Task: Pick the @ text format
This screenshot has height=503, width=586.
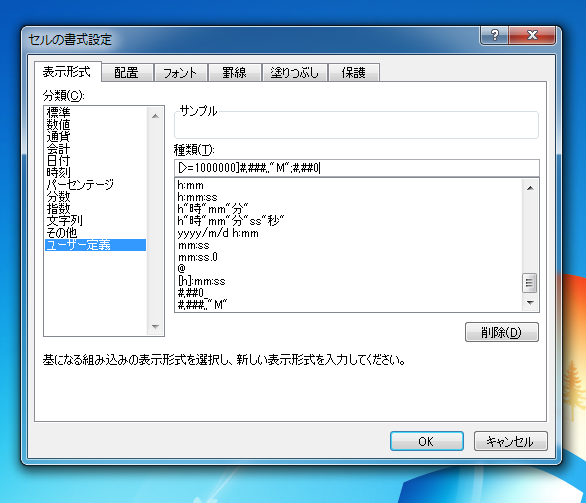Action: point(349,269)
